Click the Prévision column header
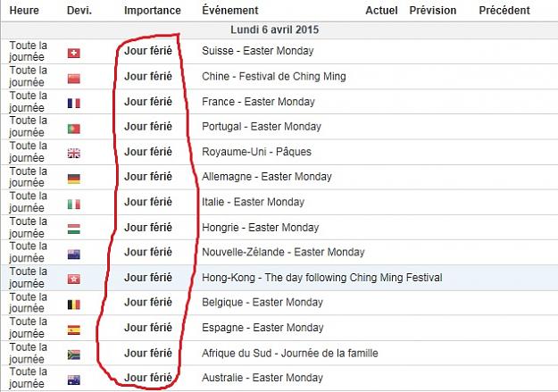This screenshot has height=392, width=558. pos(433,11)
